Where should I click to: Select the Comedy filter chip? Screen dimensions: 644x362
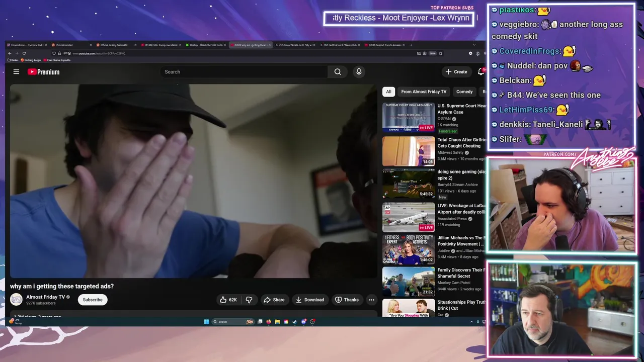[464, 92]
